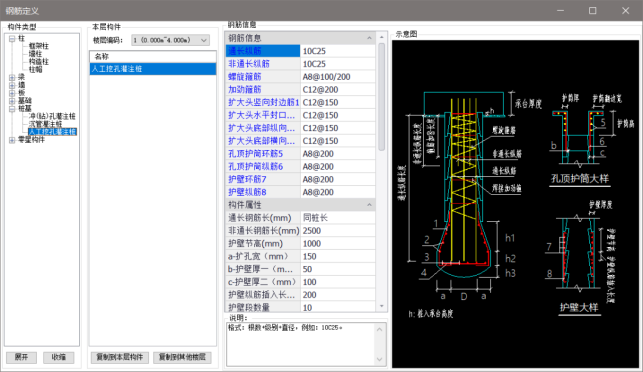The image size is (643, 372).
Task: Edit 护壁节高(mm) value 1000
Action: pyautogui.click(x=337, y=244)
